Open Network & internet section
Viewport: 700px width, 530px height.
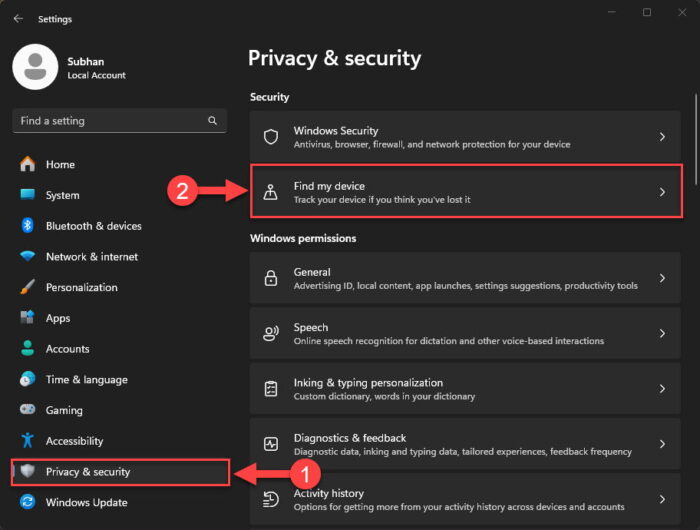click(x=92, y=257)
